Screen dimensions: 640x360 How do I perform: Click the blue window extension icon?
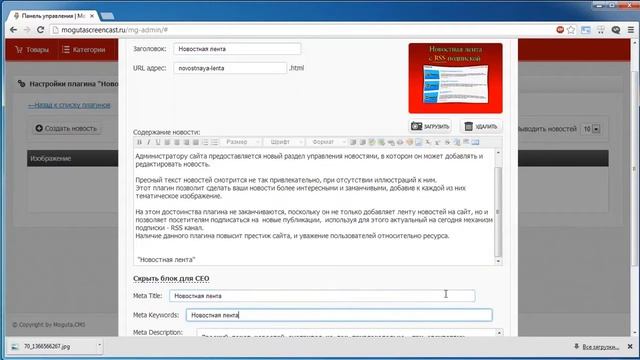pos(586,30)
